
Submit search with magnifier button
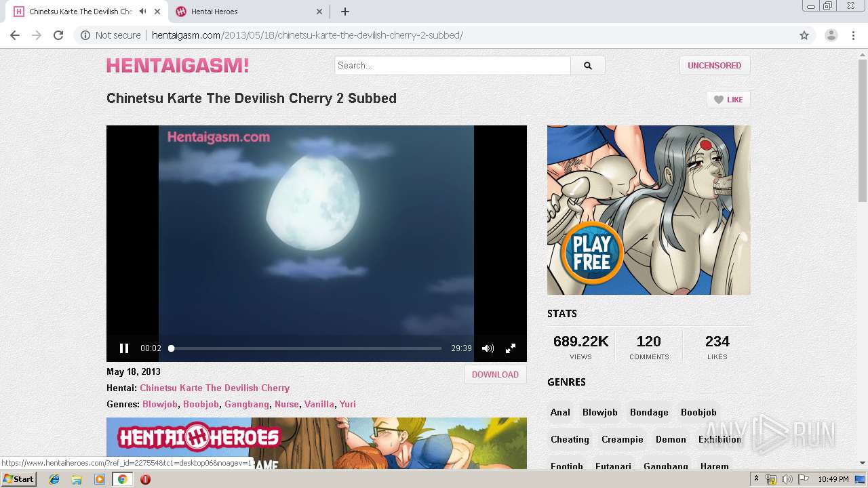tap(588, 65)
